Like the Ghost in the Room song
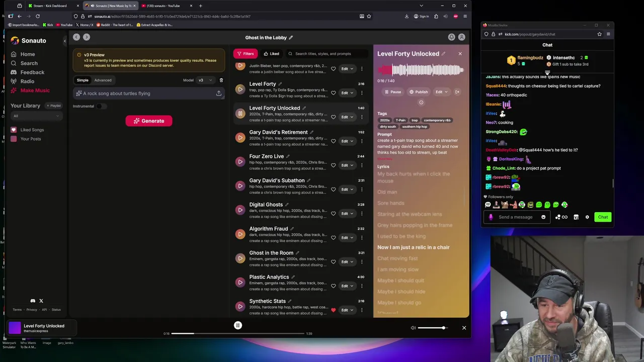 coord(333,262)
